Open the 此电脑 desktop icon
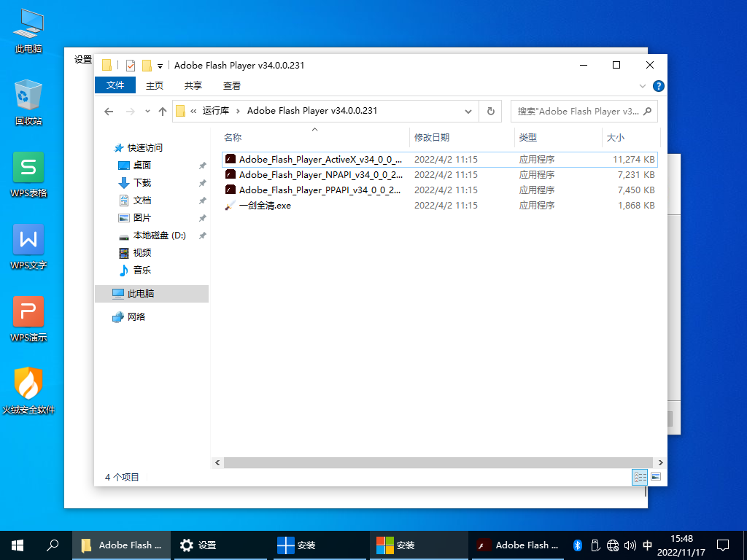747x560 pixels. (x=28, y=31)
